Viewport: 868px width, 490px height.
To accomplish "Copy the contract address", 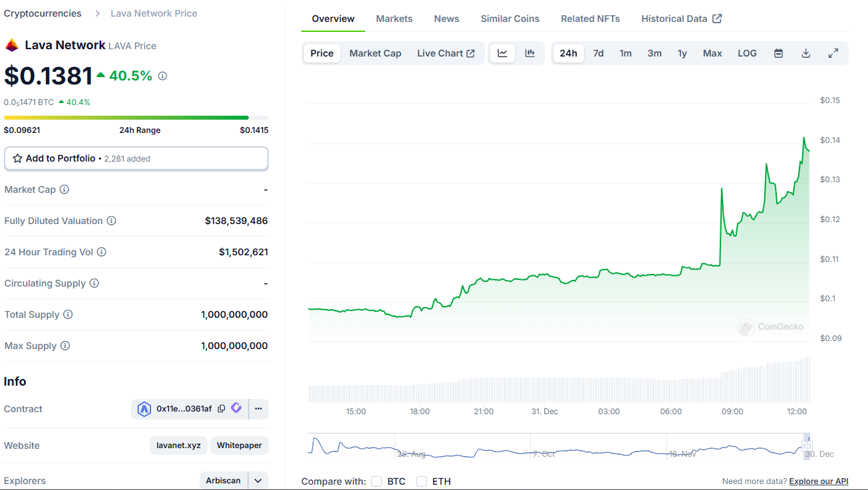I will (221, 409).
